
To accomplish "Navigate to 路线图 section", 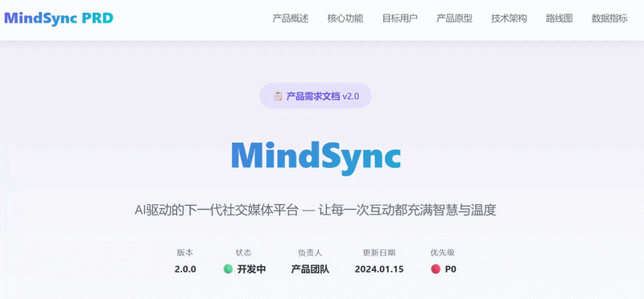I will tap(559, 18).
